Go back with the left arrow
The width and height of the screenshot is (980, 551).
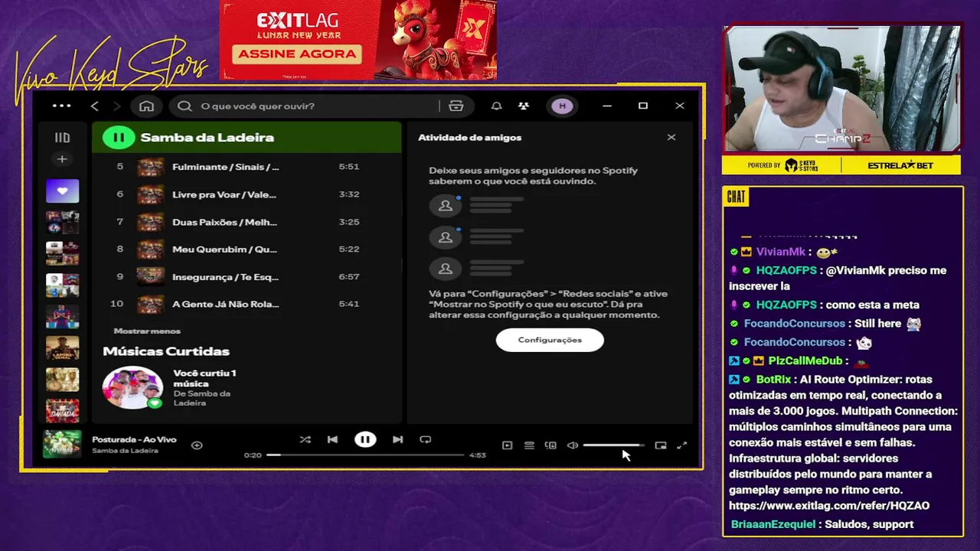94,106
